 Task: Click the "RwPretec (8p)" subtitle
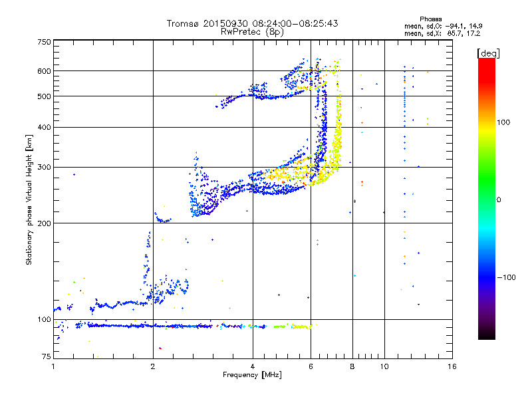coord(252,32)
